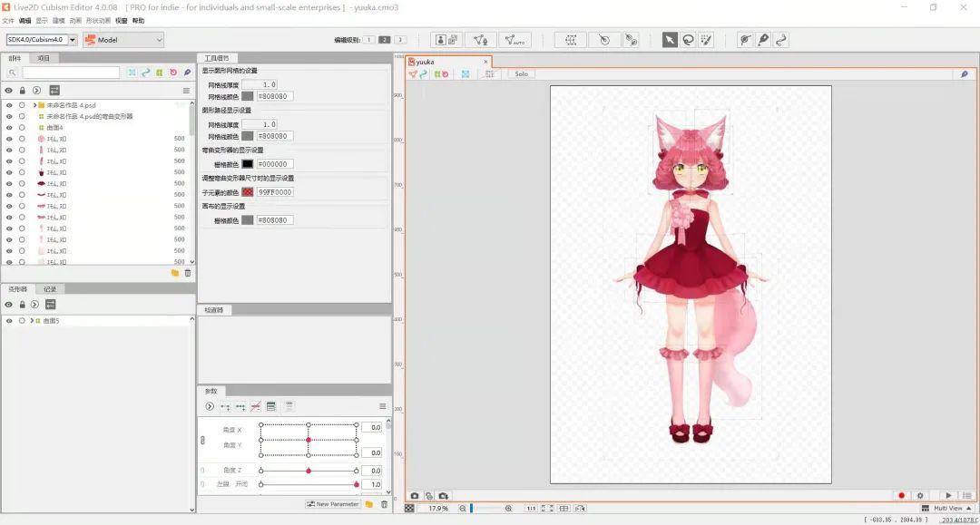Viewport: 980px width, 525px height.
Task: Click the canvas snapshot camera icon
Action: pyautogui.click(x=415, y=496)
